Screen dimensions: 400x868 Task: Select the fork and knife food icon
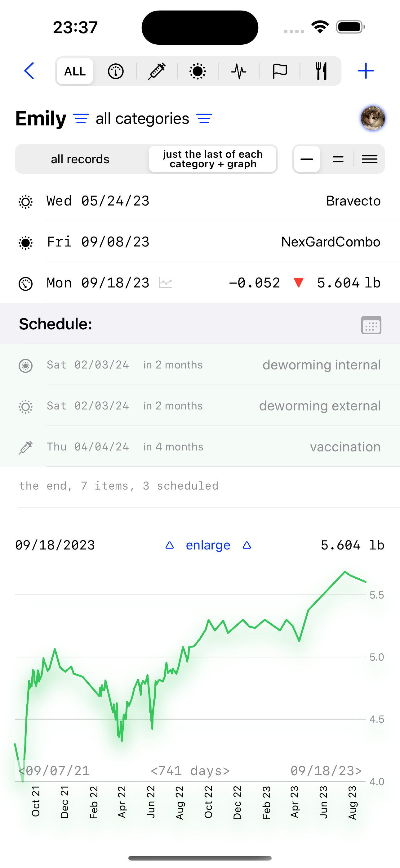(321, 71)
